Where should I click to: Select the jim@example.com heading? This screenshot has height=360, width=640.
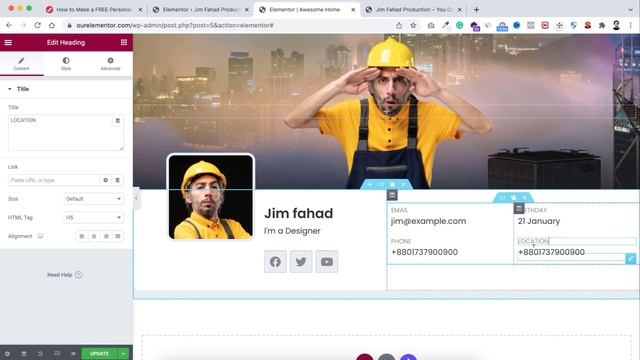coord(429,221)
